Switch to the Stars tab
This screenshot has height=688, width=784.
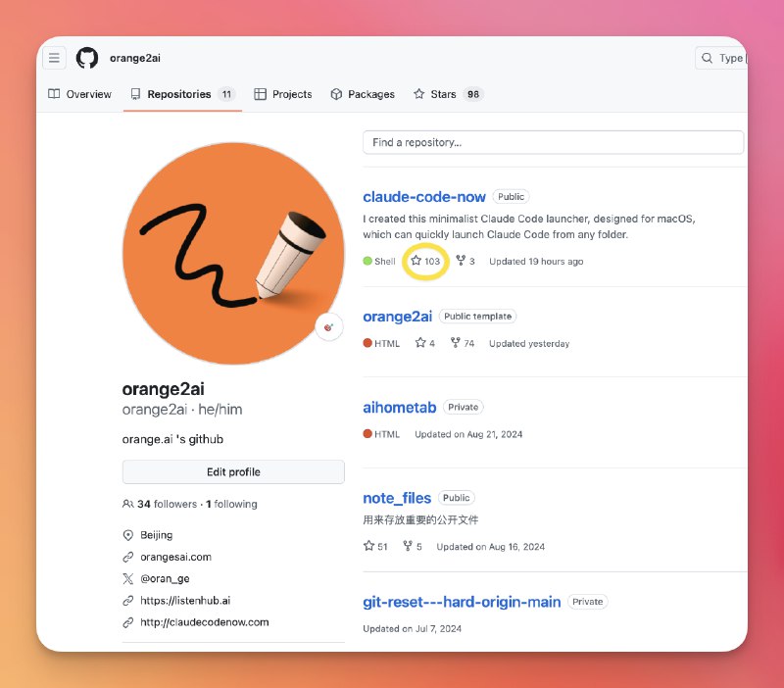click(x=449, y=94)
